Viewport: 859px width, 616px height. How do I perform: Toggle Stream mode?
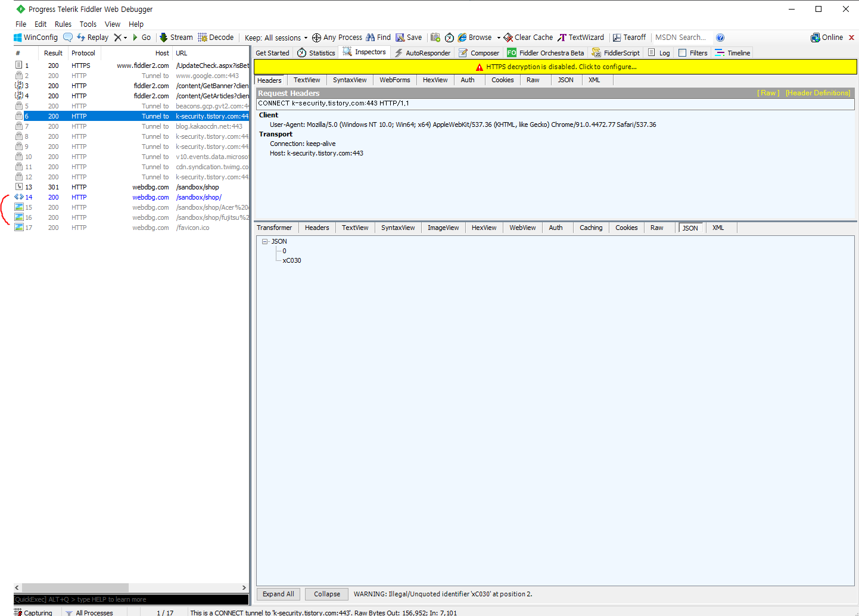coord(176,38)
